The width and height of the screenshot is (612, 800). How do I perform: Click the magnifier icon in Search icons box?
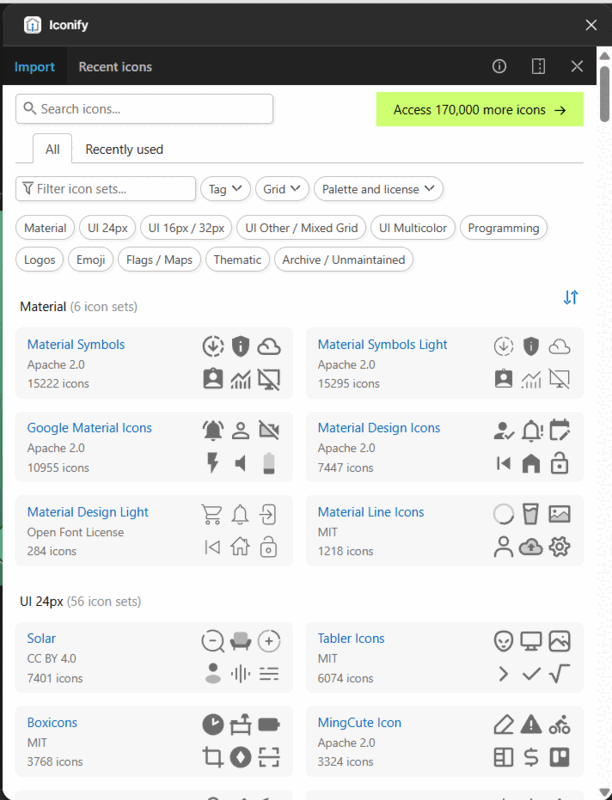pyautogui.click(x=30, y=109)
